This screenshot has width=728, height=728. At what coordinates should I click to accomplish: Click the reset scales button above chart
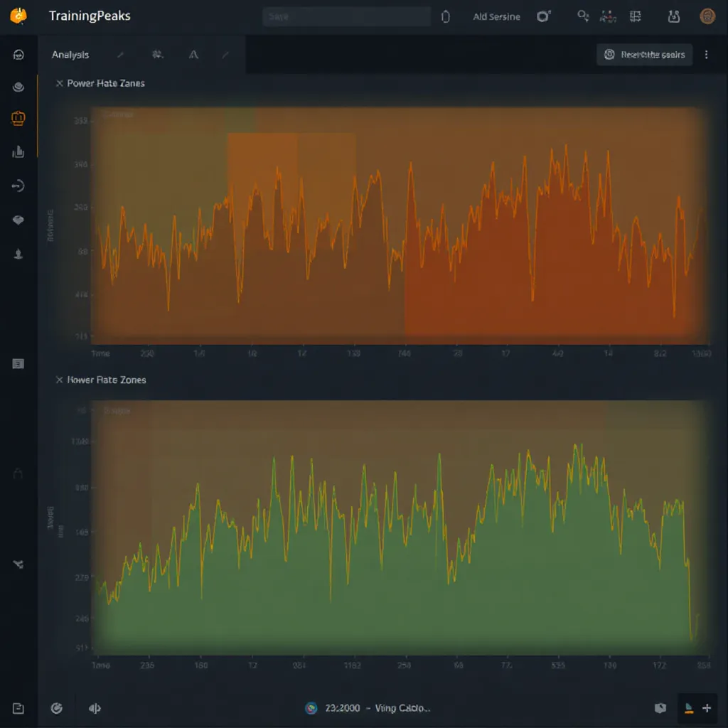click(644, 55)
